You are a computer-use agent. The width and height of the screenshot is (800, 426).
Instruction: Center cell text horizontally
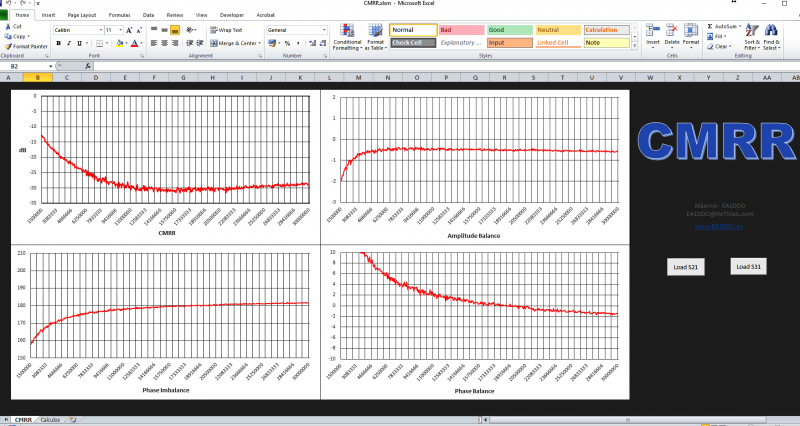tap(164, 43)
